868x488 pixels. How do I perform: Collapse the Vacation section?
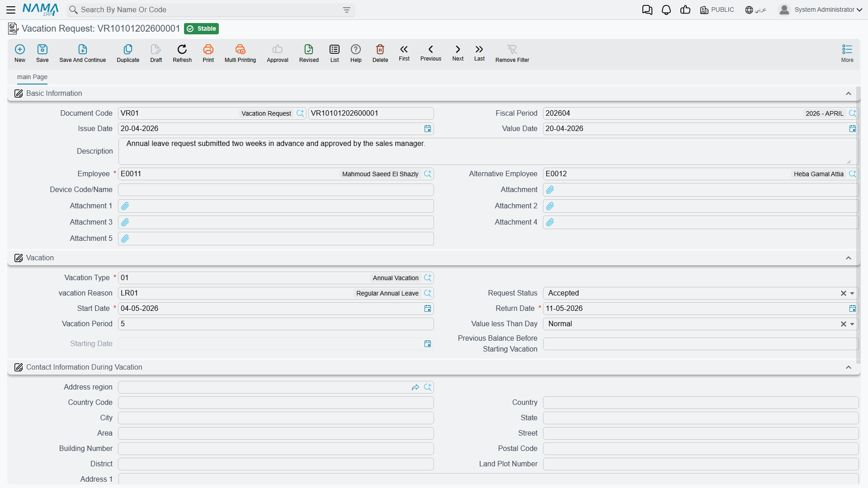pos(849,258)
